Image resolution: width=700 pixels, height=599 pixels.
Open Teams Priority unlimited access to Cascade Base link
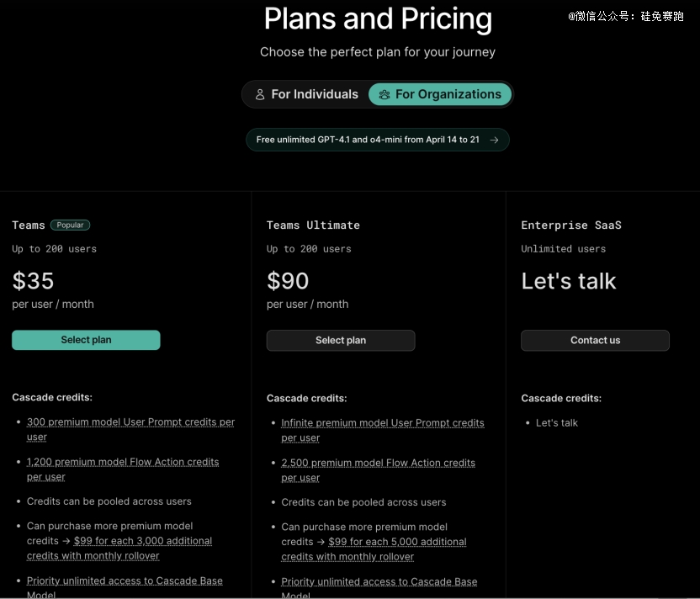click(125, 587)
